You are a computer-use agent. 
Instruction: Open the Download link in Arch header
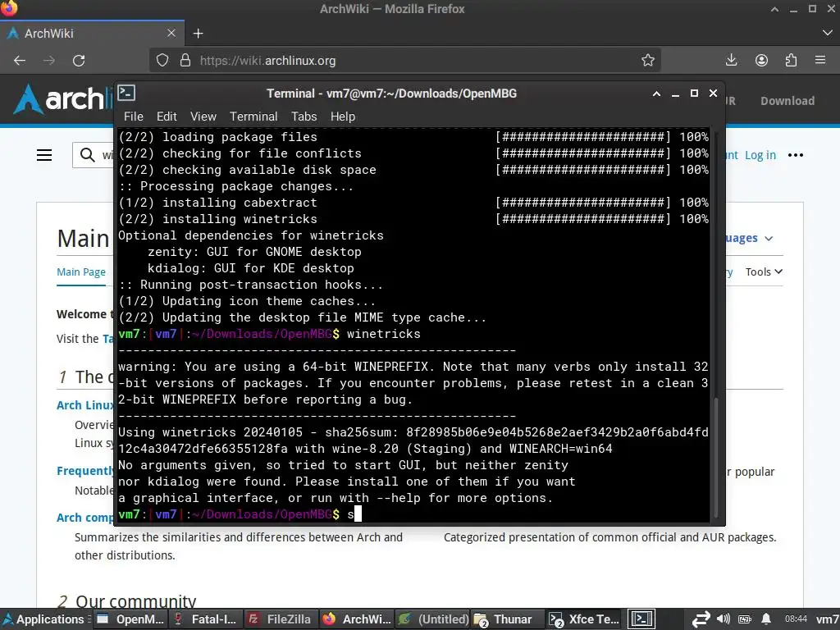click(787, 101)
